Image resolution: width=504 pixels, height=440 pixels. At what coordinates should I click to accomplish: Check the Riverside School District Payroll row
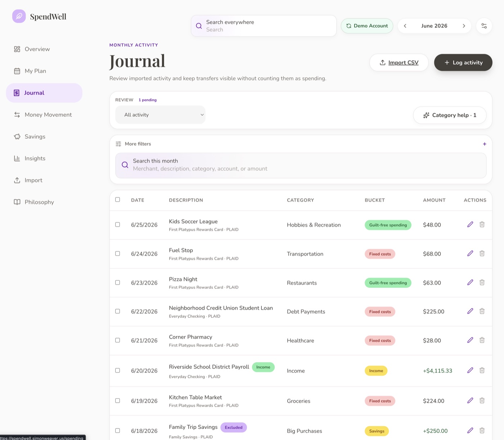pyautogui.click(x=117, y=371)
